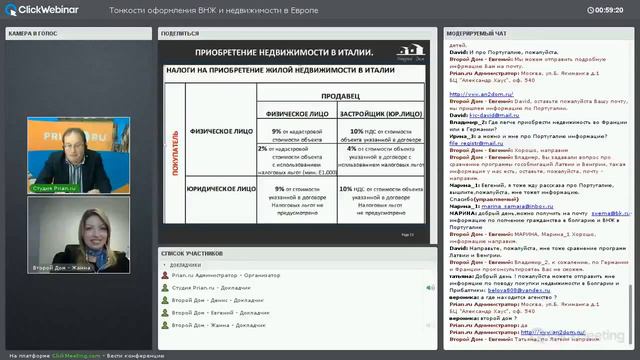Select Второй Дом - Евгений - Докладчик row
This screenshot has height=360, width=640.
tap(297, 313)
